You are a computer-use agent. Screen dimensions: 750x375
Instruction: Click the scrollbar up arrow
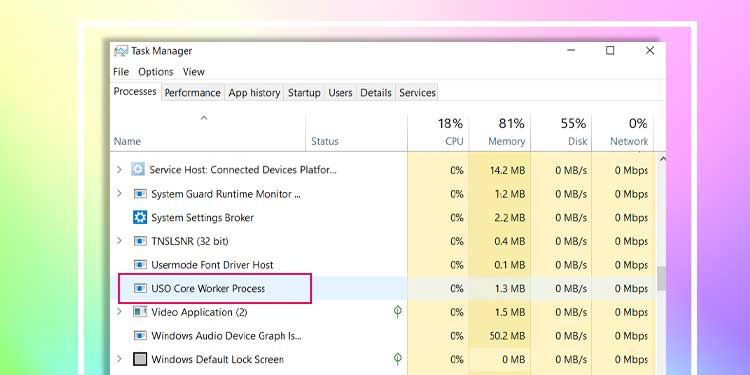(662, 159)
